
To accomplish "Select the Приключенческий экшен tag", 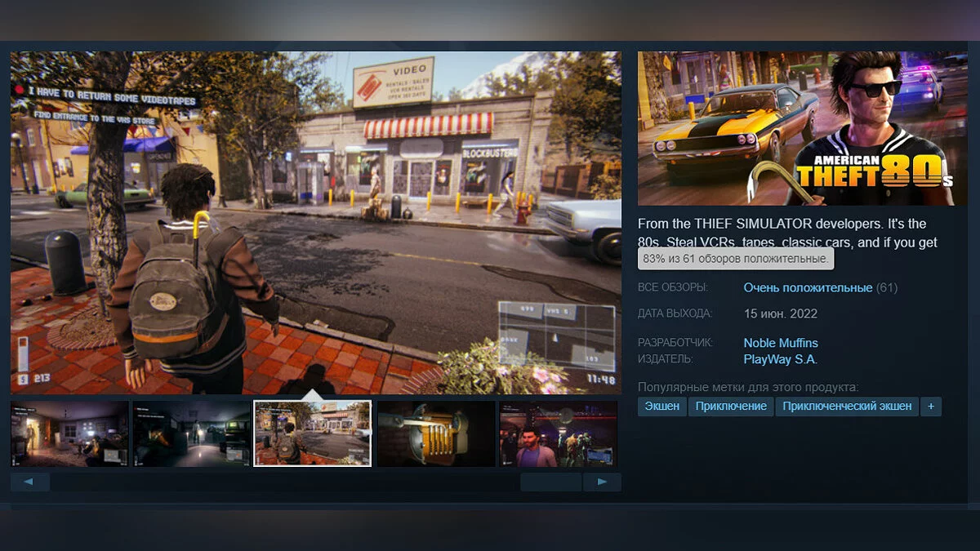I will (847, 407).
